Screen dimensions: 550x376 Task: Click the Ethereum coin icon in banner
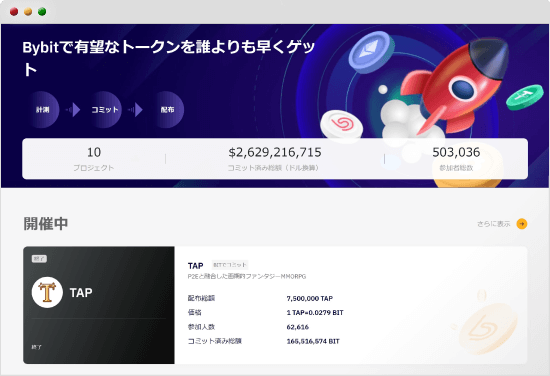(x=371, y=52)
